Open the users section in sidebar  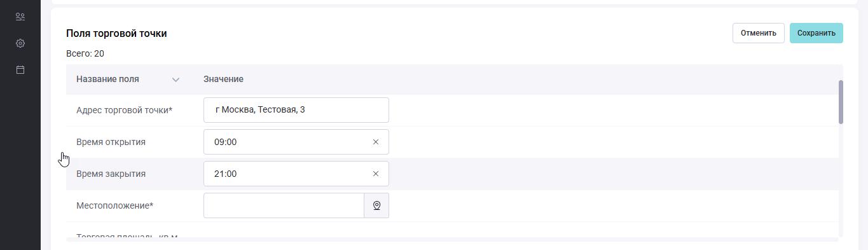coord(20,17)
